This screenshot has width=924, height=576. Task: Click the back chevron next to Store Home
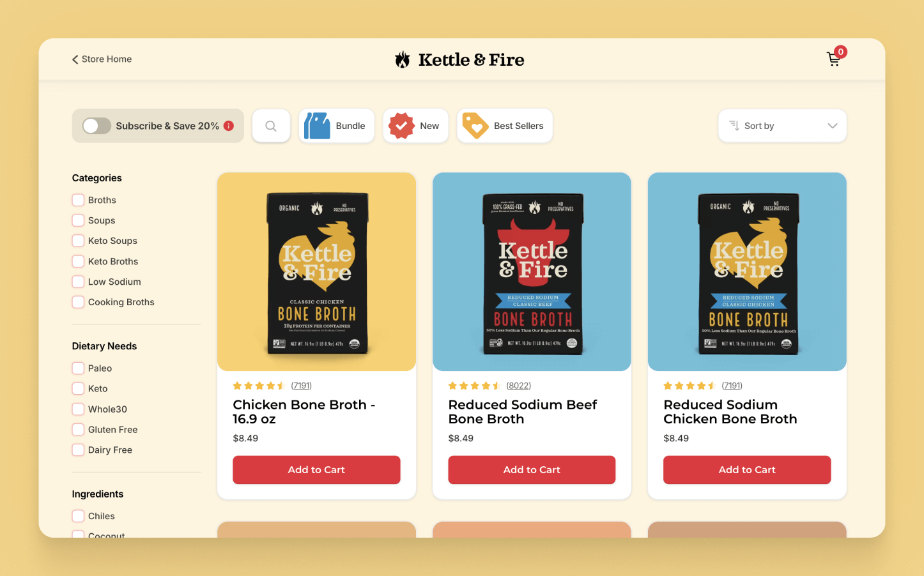75,59
